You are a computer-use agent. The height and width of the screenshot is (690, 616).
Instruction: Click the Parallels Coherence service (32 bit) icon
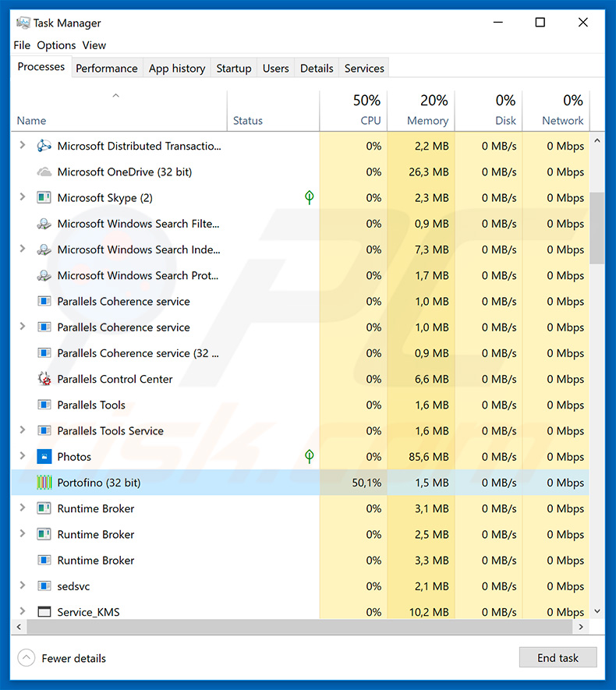pyautogui.click(x=44, y=353)
